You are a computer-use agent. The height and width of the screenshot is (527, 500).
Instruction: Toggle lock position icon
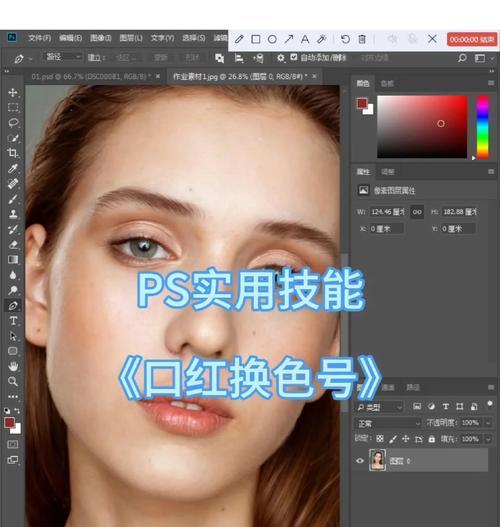coord(406,439)
